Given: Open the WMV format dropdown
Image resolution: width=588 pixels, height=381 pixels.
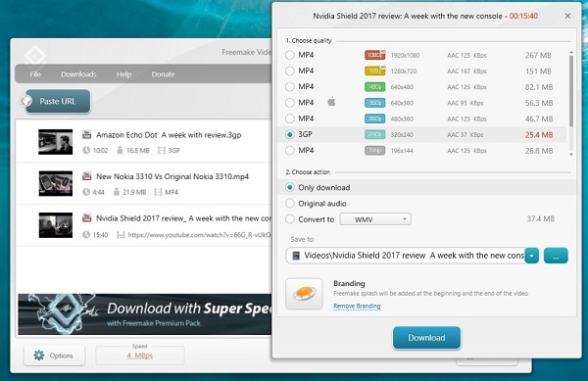Looking at the screenshot, I should (375, 219).
